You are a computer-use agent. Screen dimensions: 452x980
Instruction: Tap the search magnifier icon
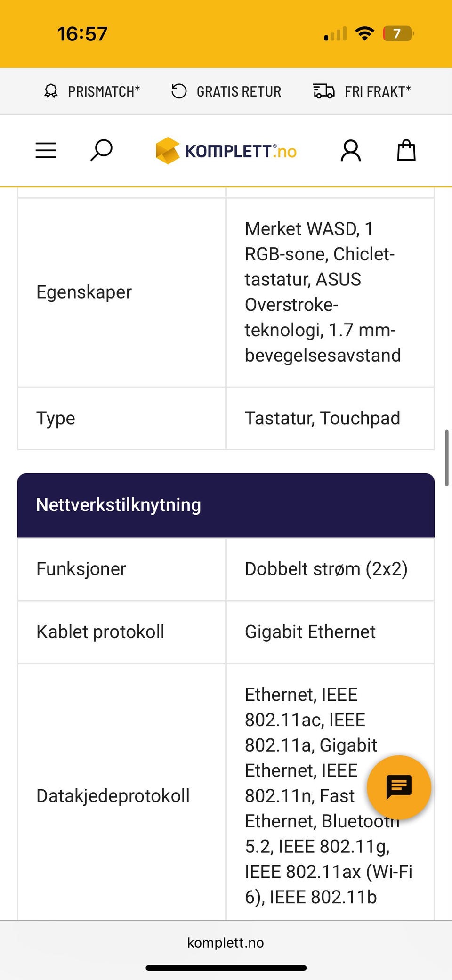tap(101, 150)
